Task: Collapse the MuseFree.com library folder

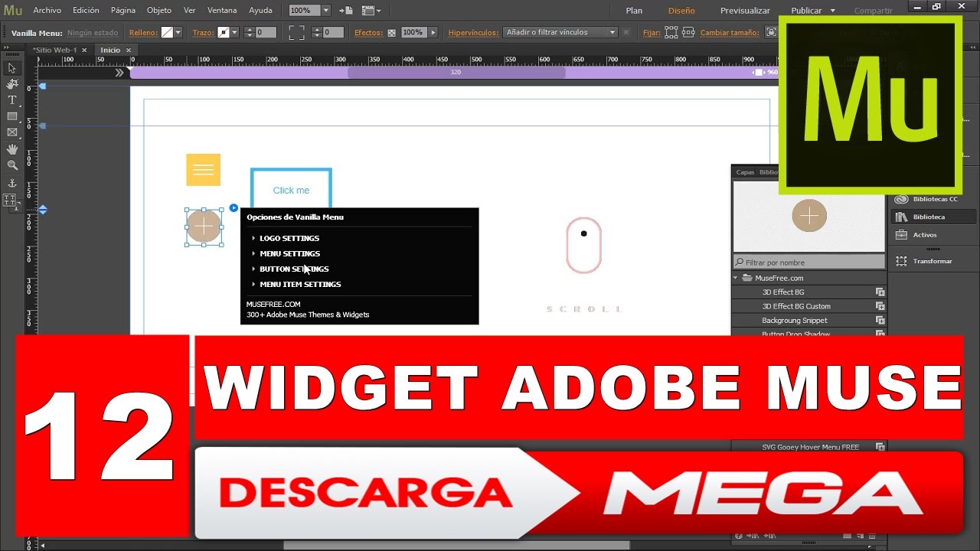Action: [x=736, y=279]
